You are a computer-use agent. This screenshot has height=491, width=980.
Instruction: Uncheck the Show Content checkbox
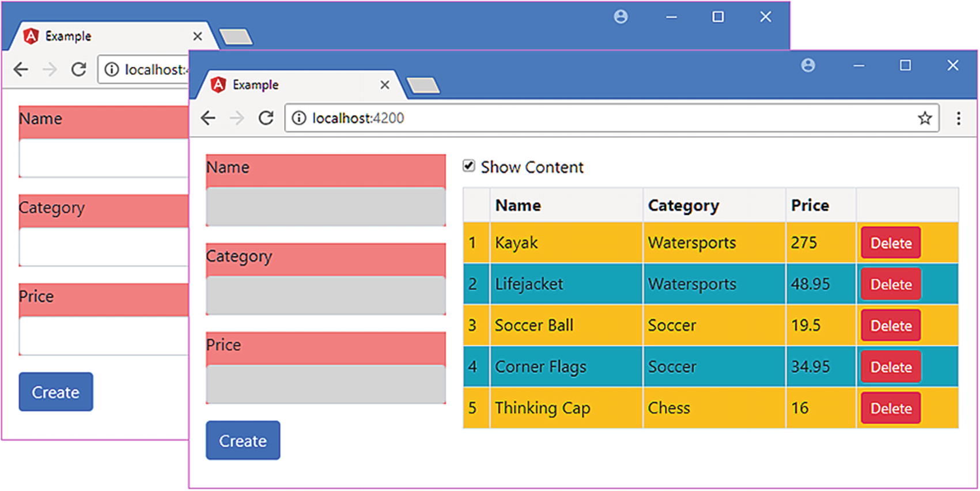coord(469,167)
